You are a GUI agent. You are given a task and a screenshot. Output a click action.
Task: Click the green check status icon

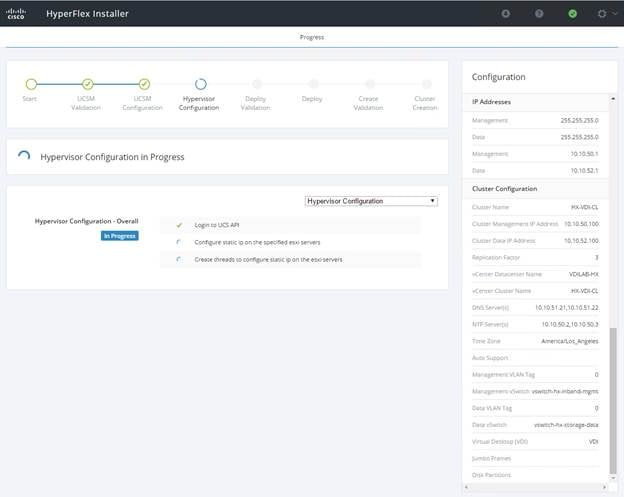click(x=572, y=14)
